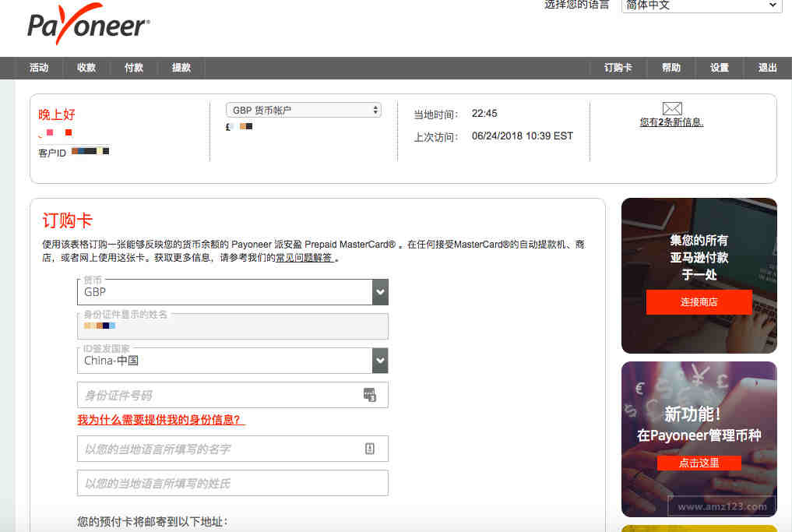The height and width of the screenshot is (532, 792).
Task: Open the 订购卡 menu item
Action: point(618,68)
